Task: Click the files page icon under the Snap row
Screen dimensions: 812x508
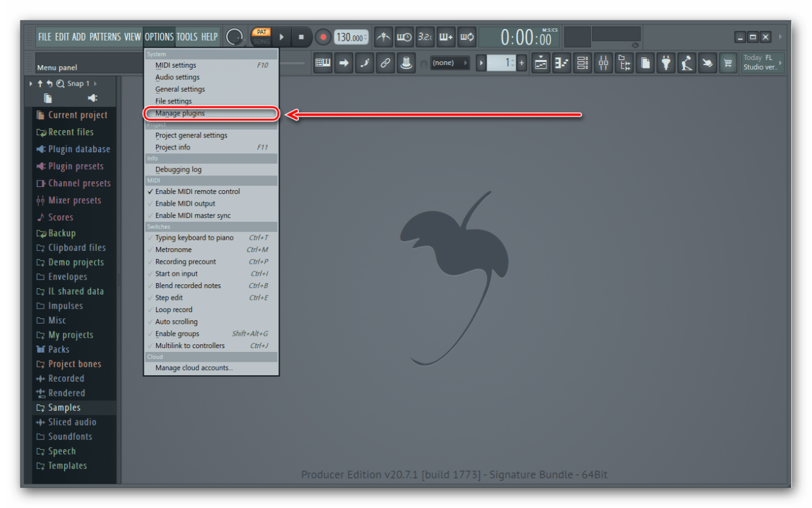Action: 48,99
